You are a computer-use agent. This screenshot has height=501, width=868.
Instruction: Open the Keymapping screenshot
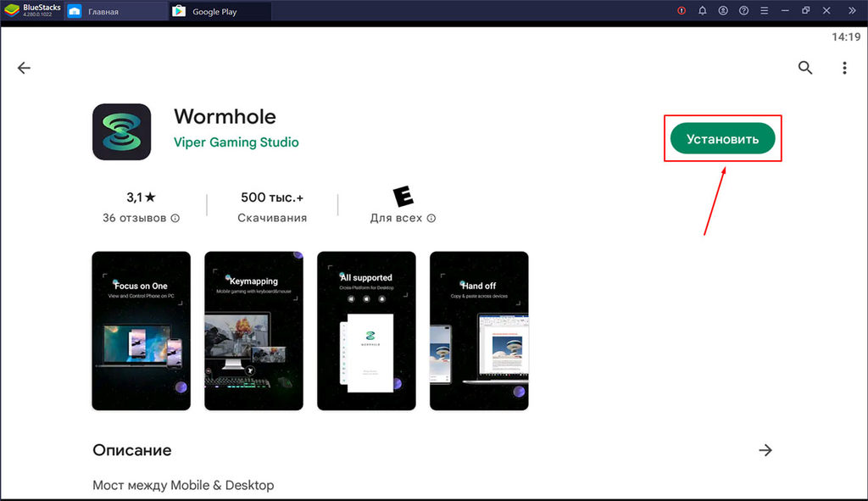(253, 331)
